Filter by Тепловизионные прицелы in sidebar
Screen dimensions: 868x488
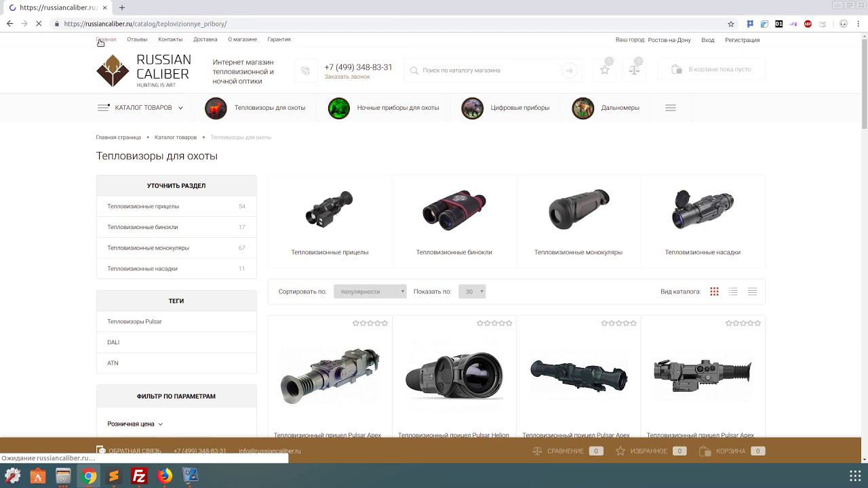(176, 206)
